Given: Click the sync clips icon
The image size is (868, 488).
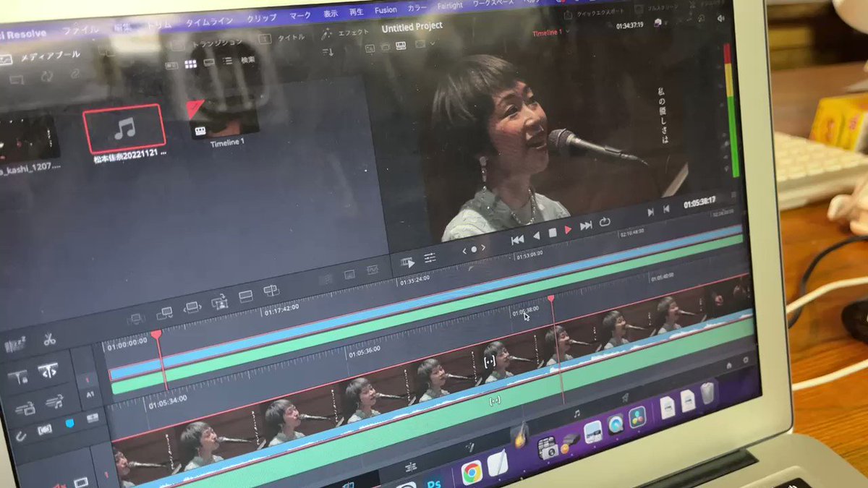Looking at the screenshot, I should point(47,76).
